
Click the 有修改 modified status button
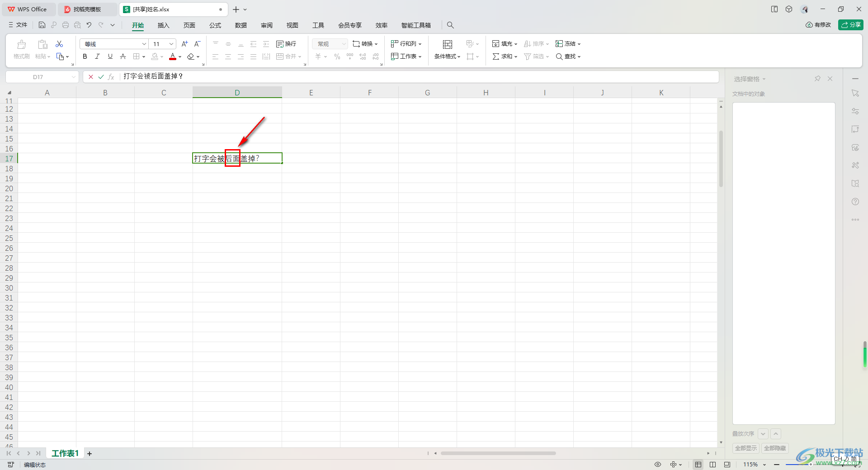click(818, 25)
